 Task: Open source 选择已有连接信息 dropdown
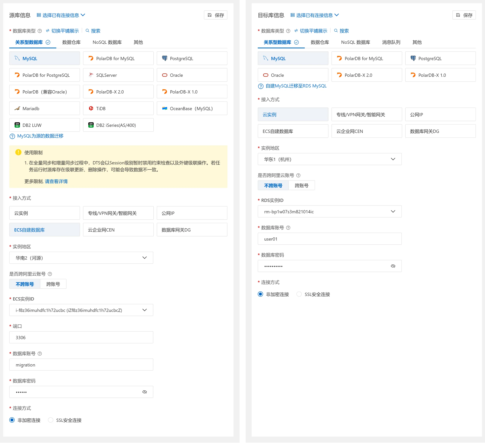click(61, 15)
